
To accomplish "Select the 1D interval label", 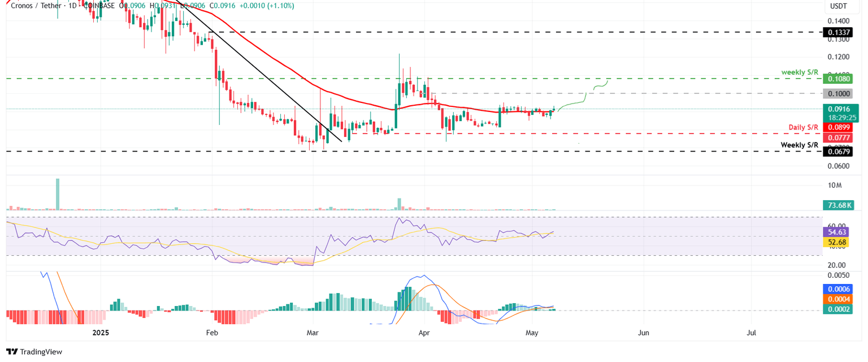I will coord(73,6).
